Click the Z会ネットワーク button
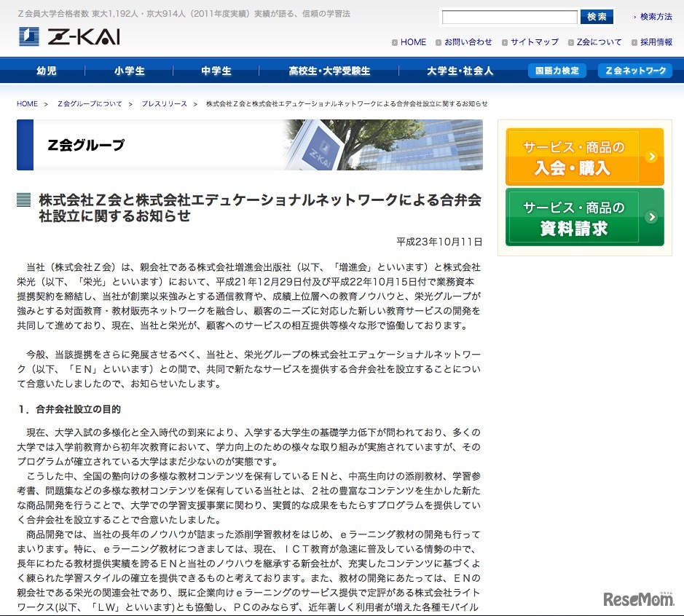 pyautogui.click(x=635, y=71)
